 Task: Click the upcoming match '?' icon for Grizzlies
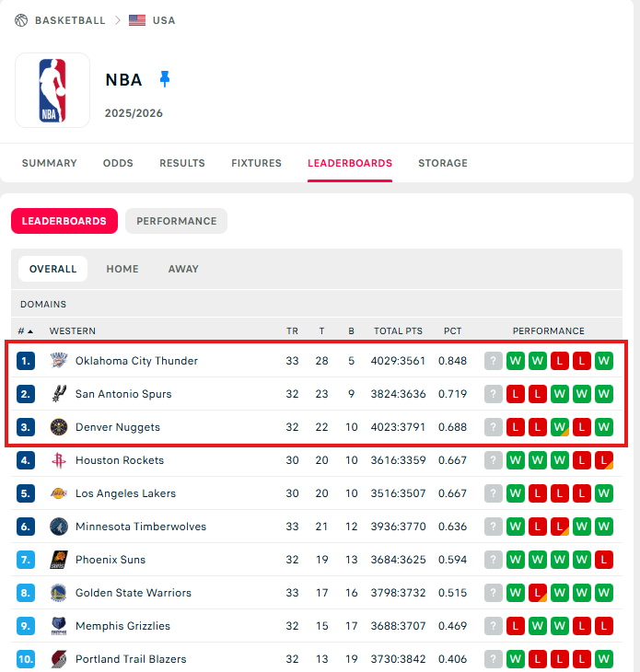click(x=494, y=626)
